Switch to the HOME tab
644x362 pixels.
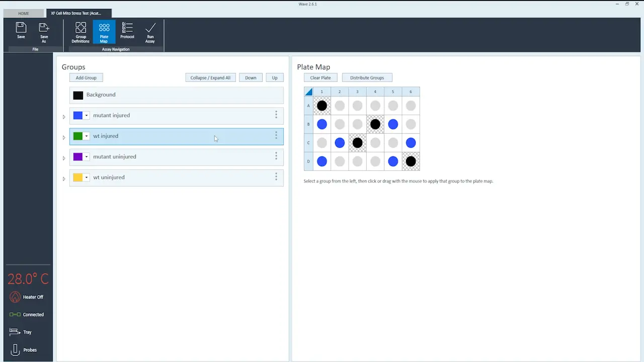coord(24,14)
